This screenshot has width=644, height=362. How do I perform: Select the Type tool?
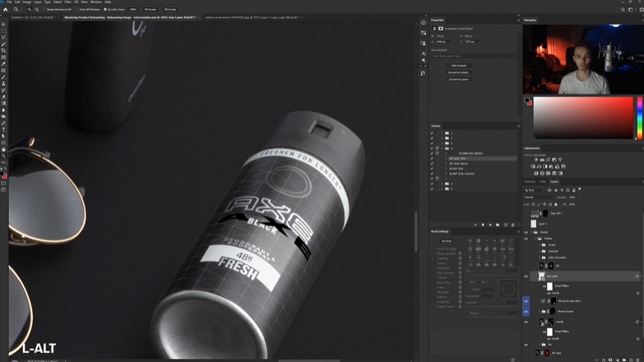pos(3,129)
